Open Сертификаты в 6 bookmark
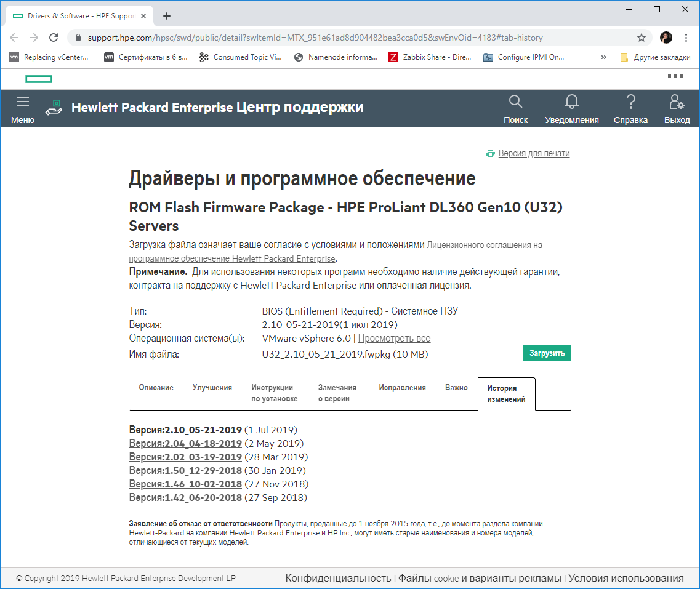The image size is (700, 589). pos(145,57)
